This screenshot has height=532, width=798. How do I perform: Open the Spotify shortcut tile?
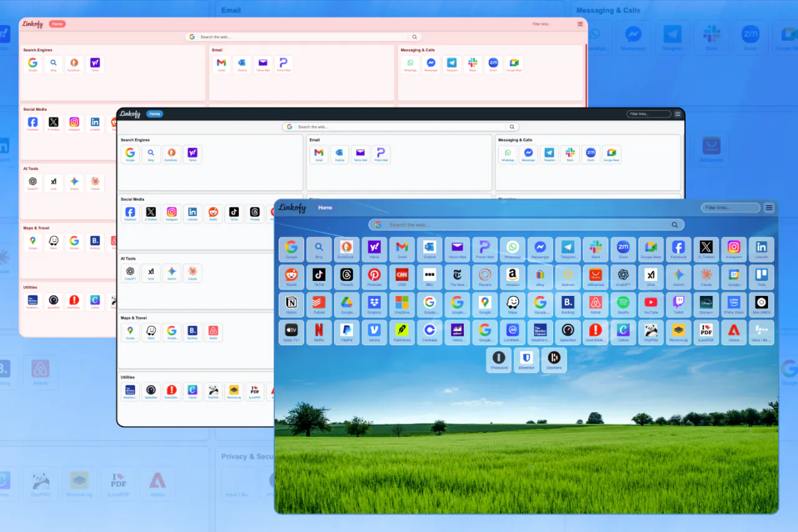tap(623, 304)
